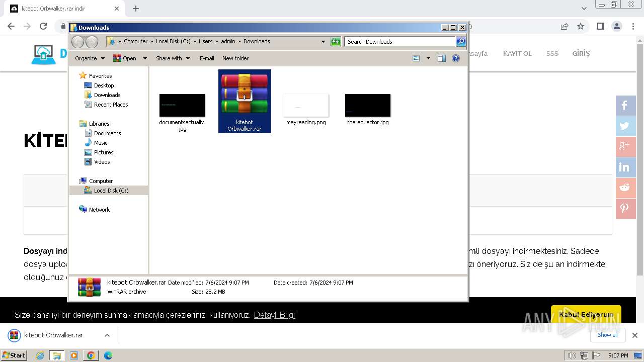Click admin in the address breadcrumb
Viewport: 644px width, 362px height.
click(228, 42)
